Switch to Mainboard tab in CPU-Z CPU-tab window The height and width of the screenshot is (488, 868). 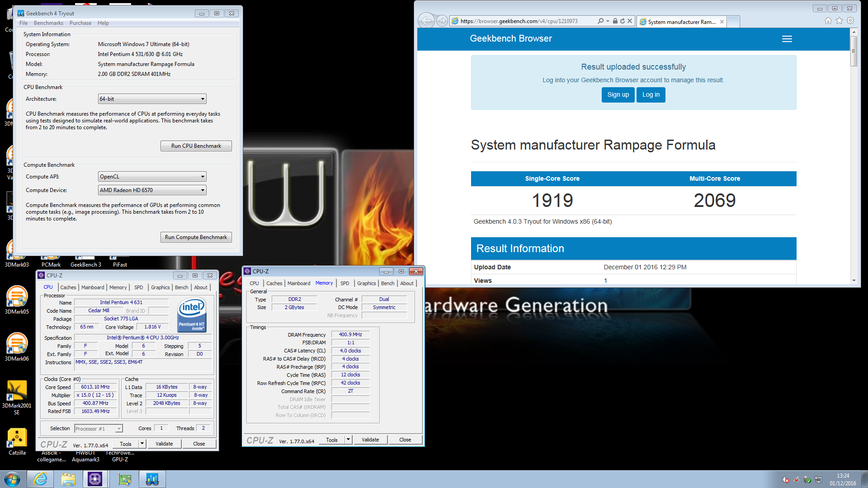(x=93, y=287)
